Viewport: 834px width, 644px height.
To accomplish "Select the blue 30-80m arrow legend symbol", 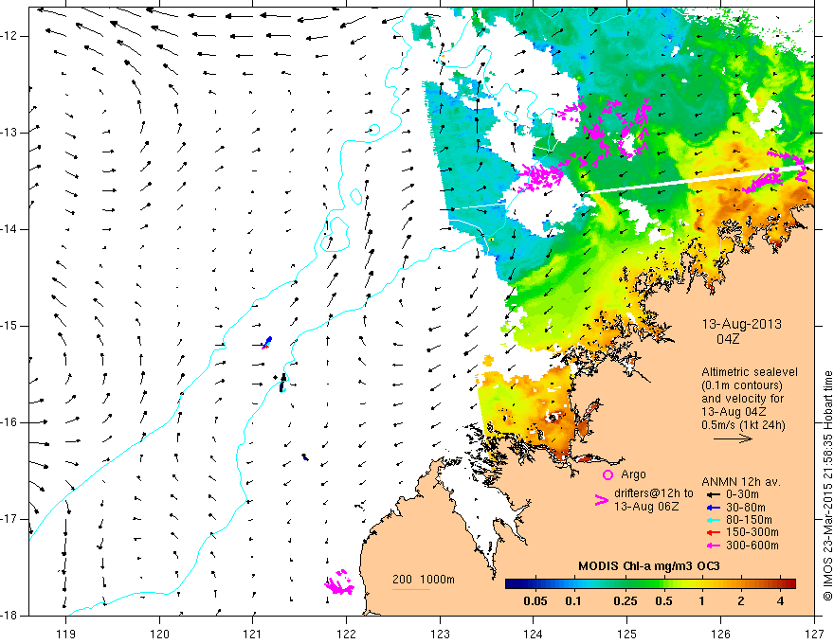I will pyautogui.click(x=713, y=508).
